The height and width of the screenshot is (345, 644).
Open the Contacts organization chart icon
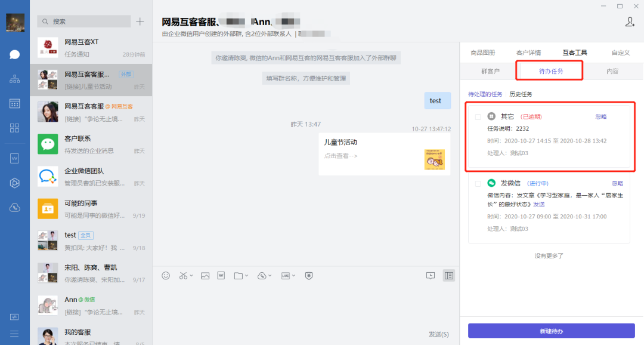click(15, 79)
